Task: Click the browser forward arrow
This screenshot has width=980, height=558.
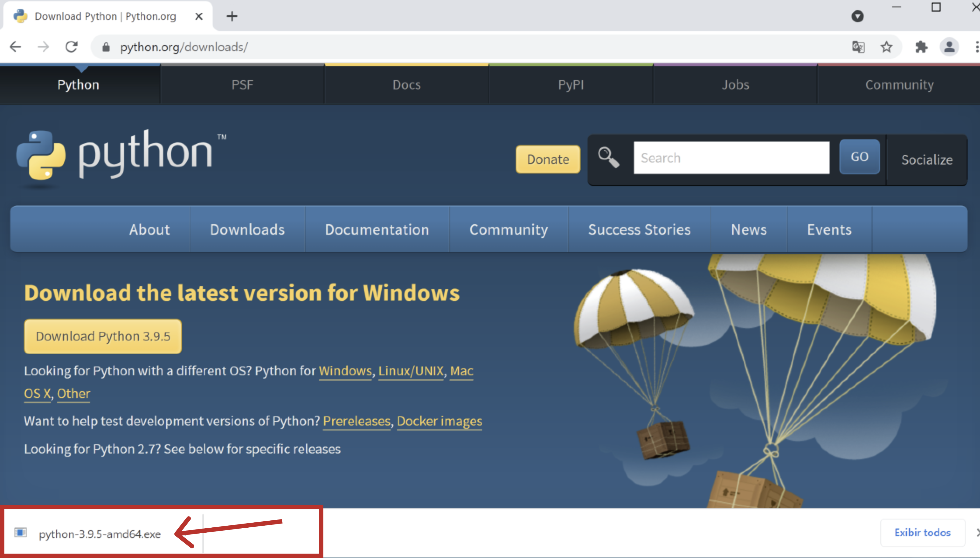Action: [x=43, y=47]
